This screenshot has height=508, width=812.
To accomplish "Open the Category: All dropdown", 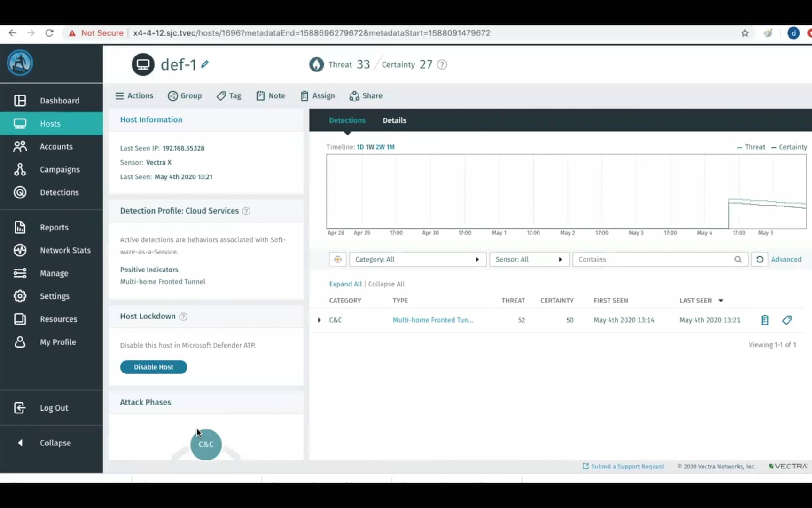I will tap(417, 259).
